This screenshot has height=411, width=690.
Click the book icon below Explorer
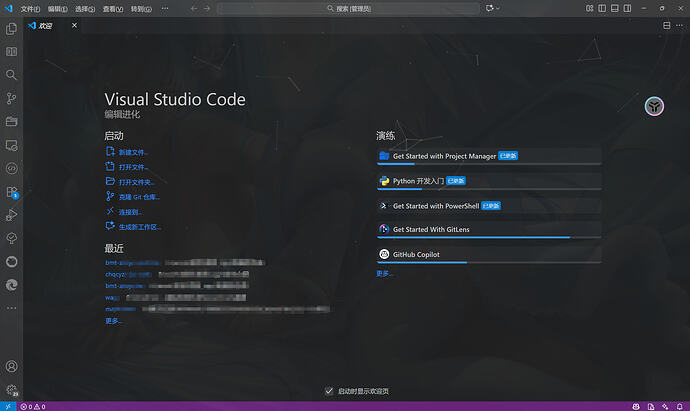pyautogui.click(x=11, y=52)
